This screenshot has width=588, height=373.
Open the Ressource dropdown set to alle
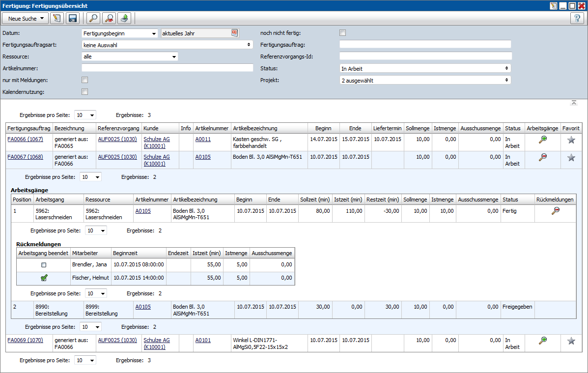pos(130,57)
